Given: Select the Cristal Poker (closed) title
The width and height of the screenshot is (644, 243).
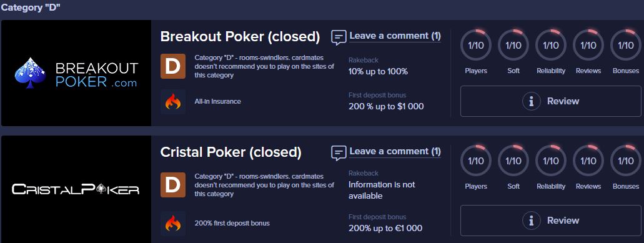Looking at the screenshot, I should pos(231,152).
